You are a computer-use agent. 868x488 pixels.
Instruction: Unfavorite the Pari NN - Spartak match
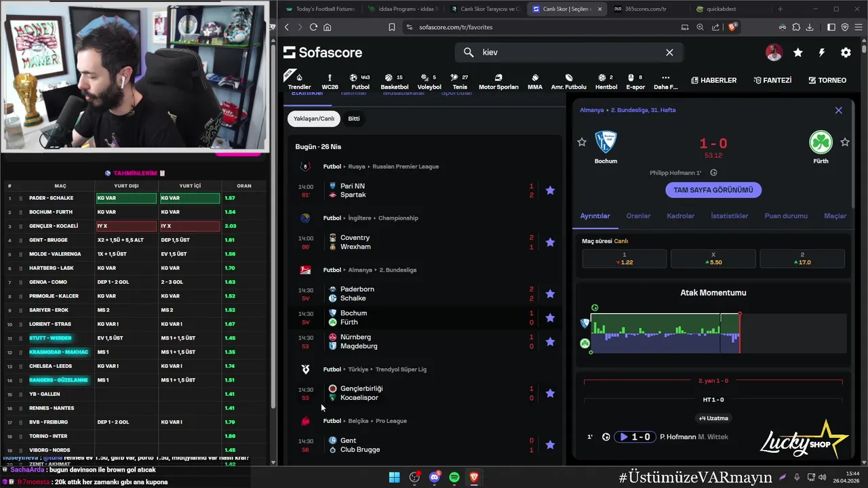[x=550, y=190]
